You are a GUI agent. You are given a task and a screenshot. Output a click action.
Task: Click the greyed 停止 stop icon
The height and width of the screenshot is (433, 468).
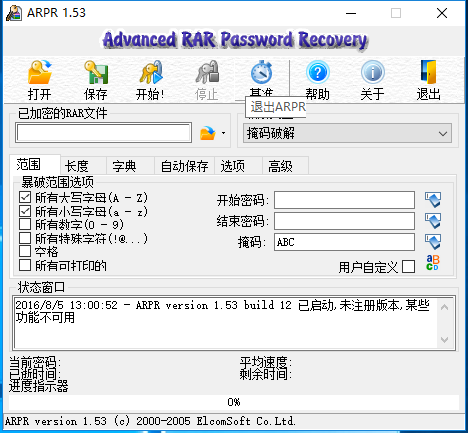pyautogui.click(x=207, y=80)
